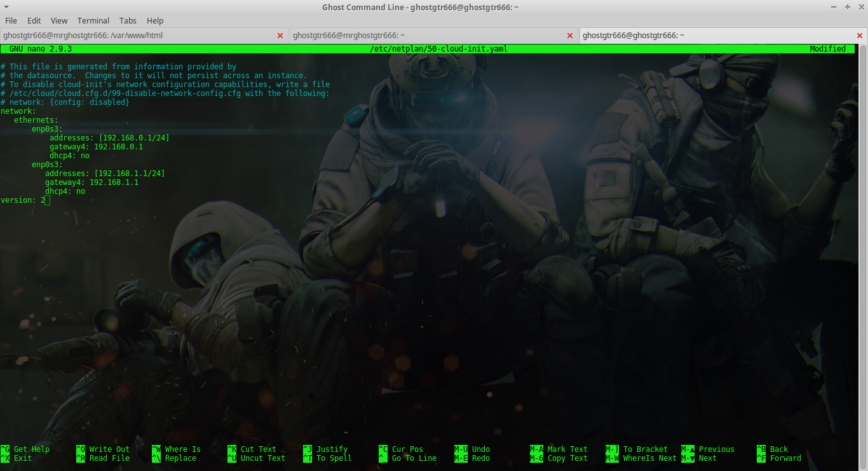Switch to the /var/www/html terminal tab

pyautogui.click(x=144, y=36)
